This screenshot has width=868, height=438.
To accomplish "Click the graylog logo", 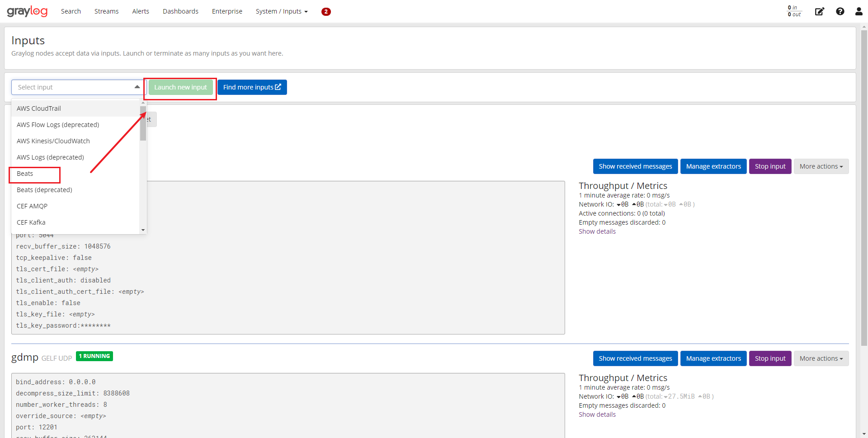I will (27, 11).
